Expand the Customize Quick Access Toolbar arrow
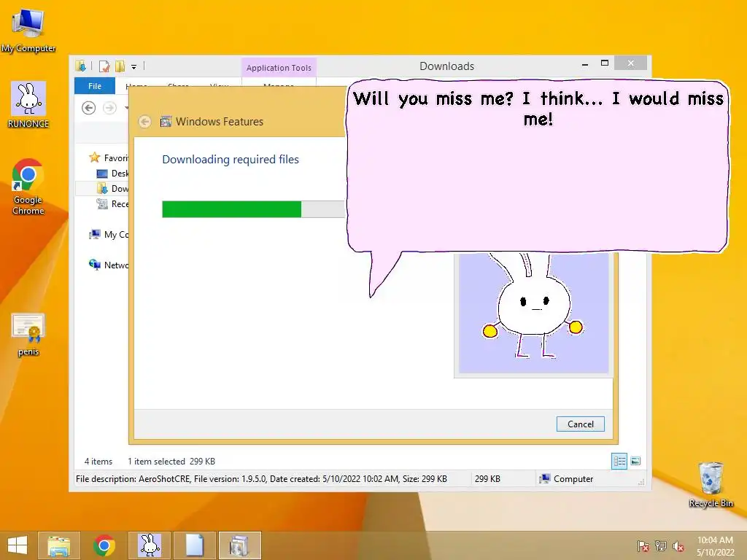The image size is (747, 560). point(134,66)
